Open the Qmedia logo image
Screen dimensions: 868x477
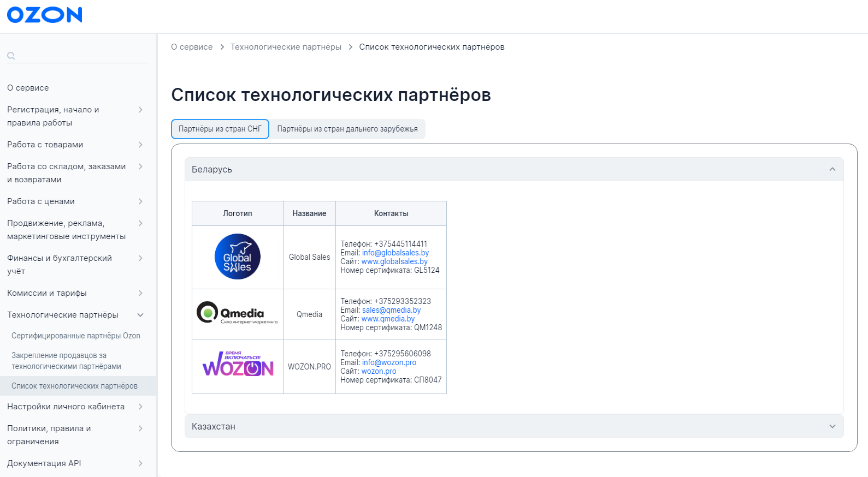pyautogui.click(x=238, y=313)
